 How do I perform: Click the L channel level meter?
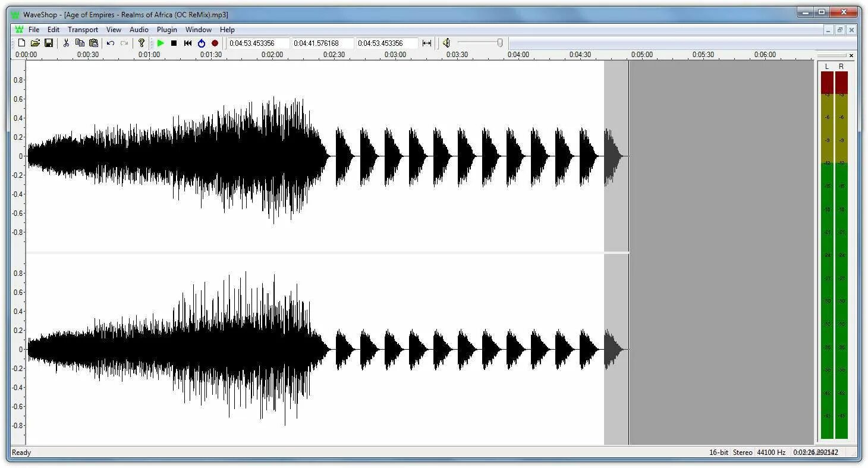coord(827,255)
